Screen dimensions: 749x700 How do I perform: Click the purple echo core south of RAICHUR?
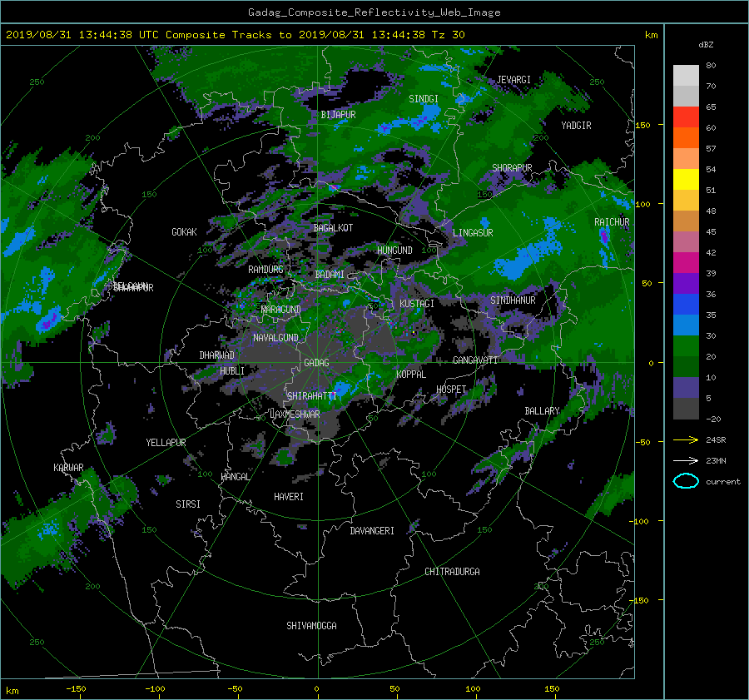tap(605, 236)
